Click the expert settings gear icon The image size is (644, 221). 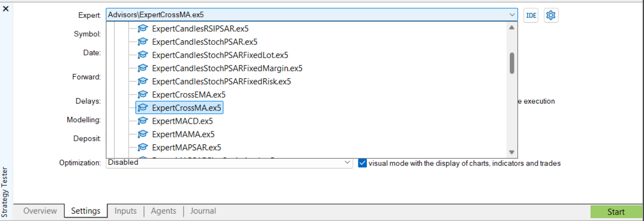point(551,15)
